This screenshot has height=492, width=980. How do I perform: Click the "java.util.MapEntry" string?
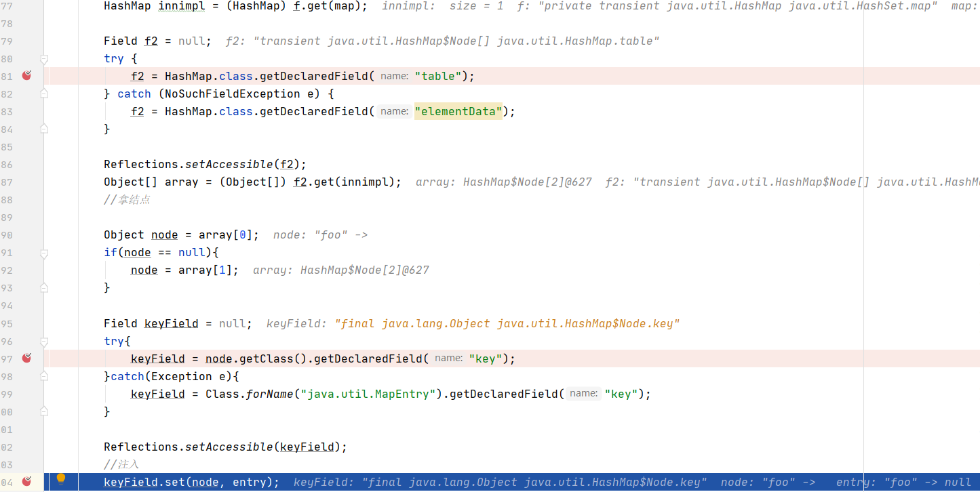(368, 394)
